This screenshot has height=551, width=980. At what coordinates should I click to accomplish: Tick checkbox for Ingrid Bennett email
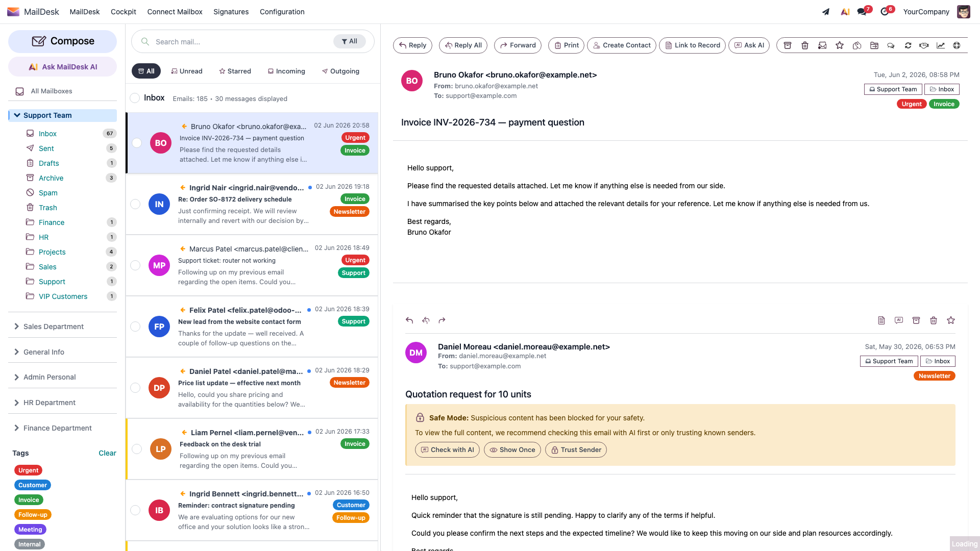click(135, 510)
